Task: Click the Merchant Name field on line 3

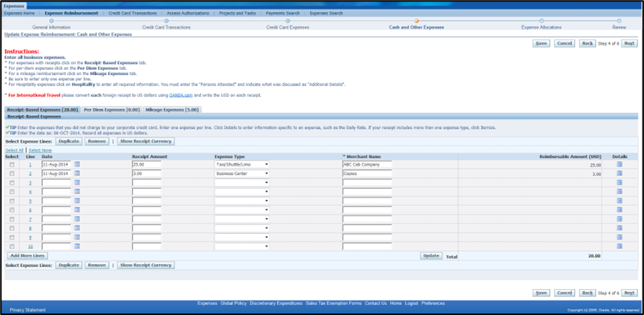Action: point(377,183)
